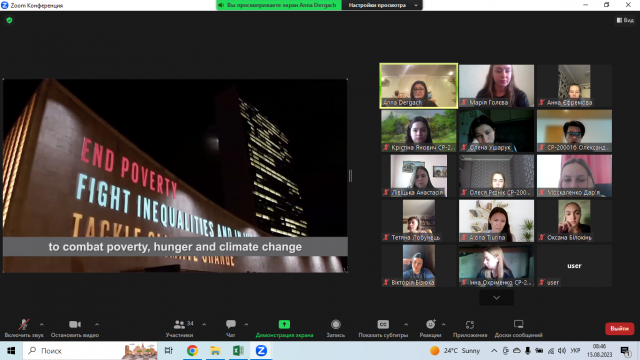Viewport: 640px width, 360px height.
Task: Select Лівцька Анастасія video tile
Action: click(419, 176)
